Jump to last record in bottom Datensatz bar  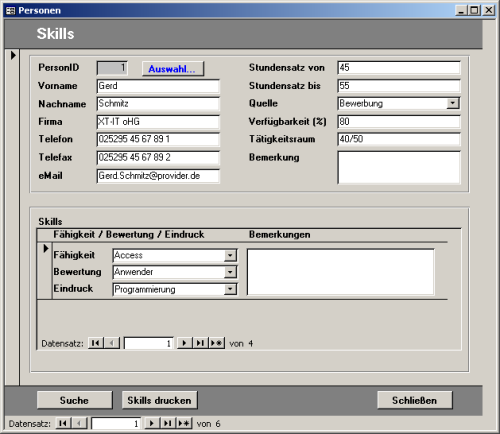[168, 423]
